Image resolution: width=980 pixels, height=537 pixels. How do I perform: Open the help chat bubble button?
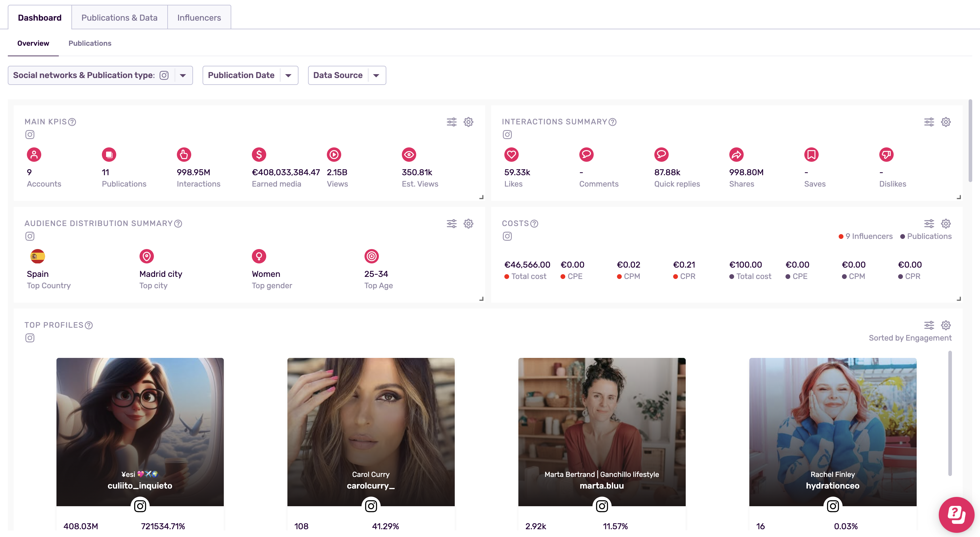[x=956, y=514]
